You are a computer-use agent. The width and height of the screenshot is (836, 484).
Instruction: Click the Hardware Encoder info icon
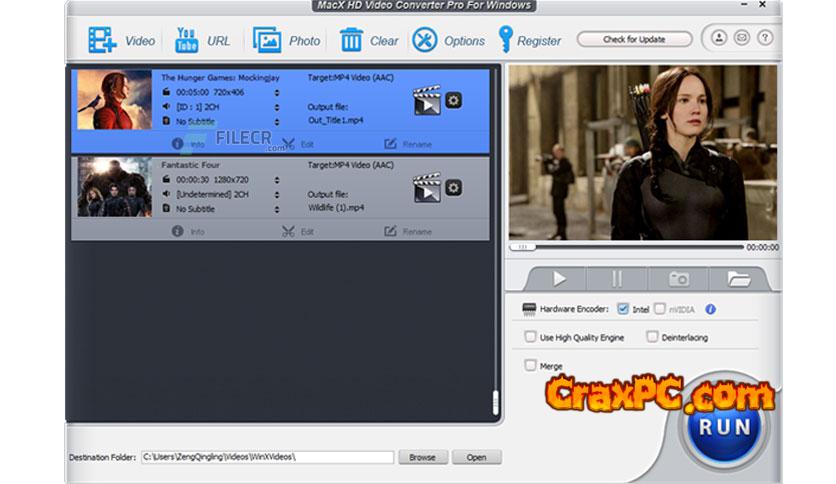[711, 310]
